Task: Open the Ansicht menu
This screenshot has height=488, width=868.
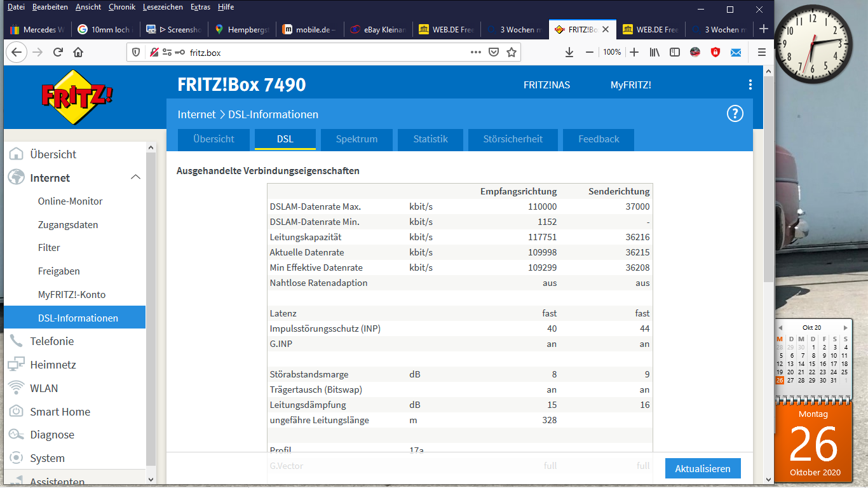Action: [88, 7]
